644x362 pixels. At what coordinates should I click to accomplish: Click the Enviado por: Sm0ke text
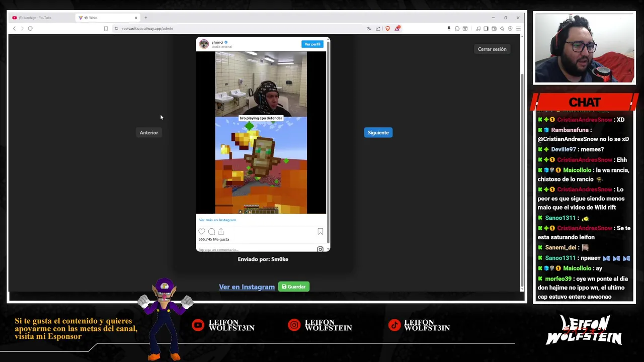pyautogui.click(x=263, y=259)
